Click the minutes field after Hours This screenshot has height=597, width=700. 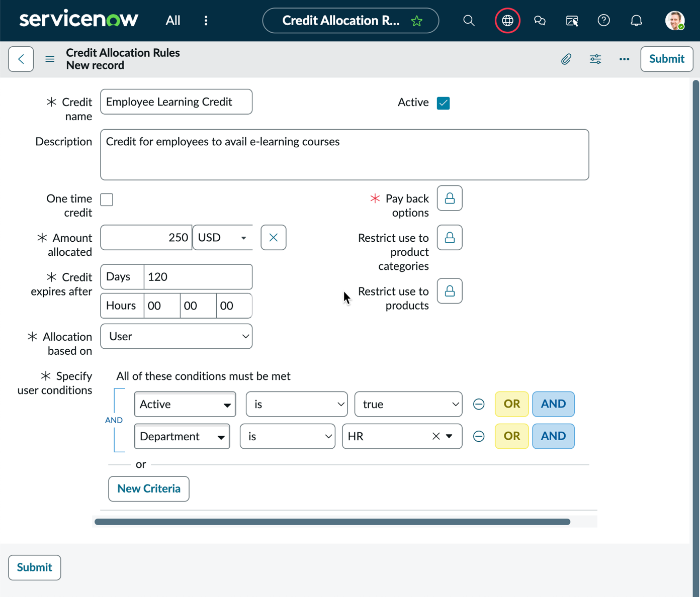198,306
